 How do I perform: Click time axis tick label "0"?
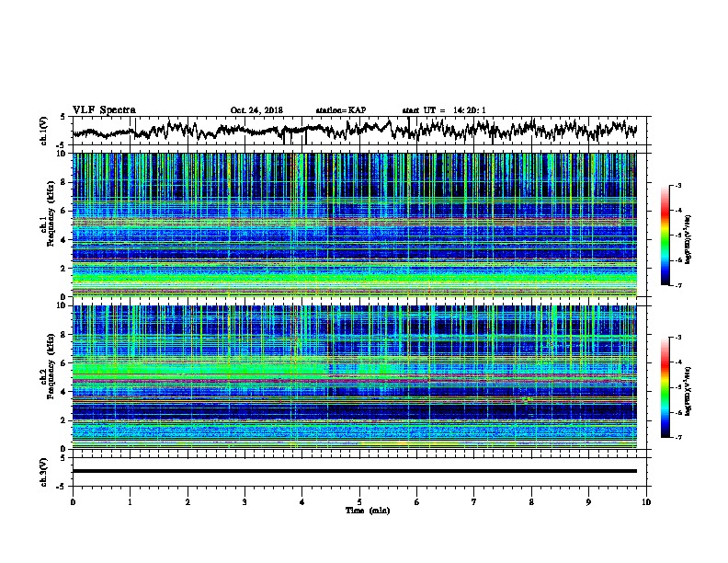[73, 501]
